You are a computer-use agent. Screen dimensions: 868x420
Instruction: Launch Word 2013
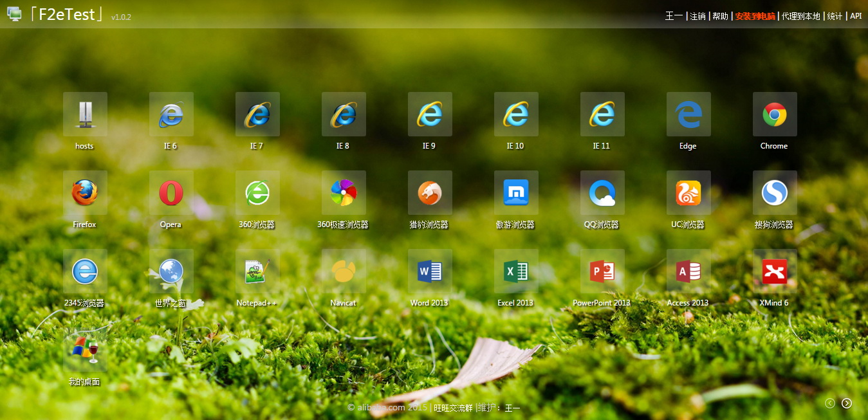[x=430, y=271]
